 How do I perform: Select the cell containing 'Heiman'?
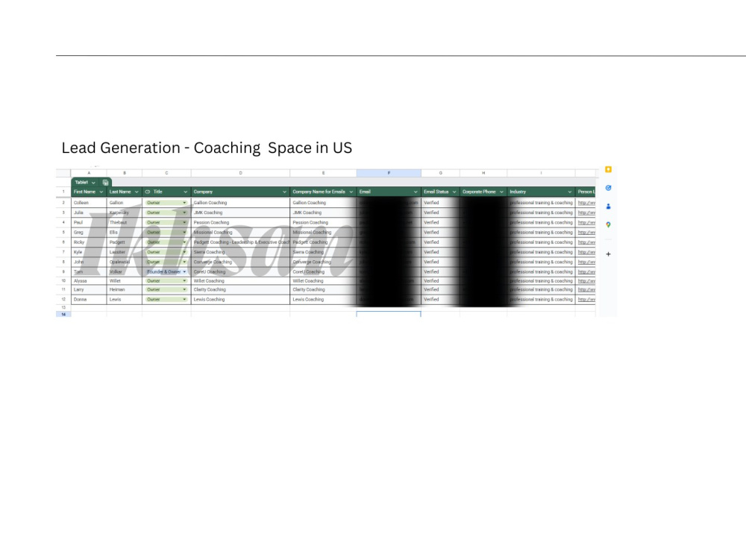tap(124, 289)
